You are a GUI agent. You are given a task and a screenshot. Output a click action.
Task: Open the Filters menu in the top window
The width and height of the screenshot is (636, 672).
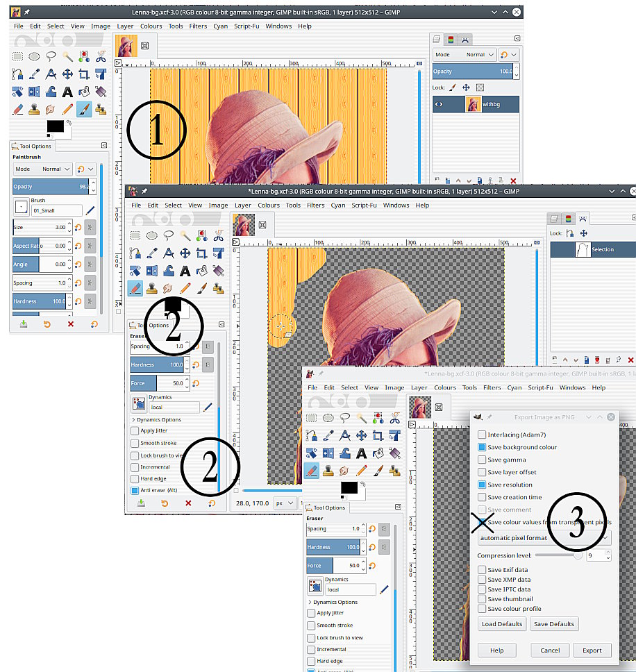(x=198, y=26)
